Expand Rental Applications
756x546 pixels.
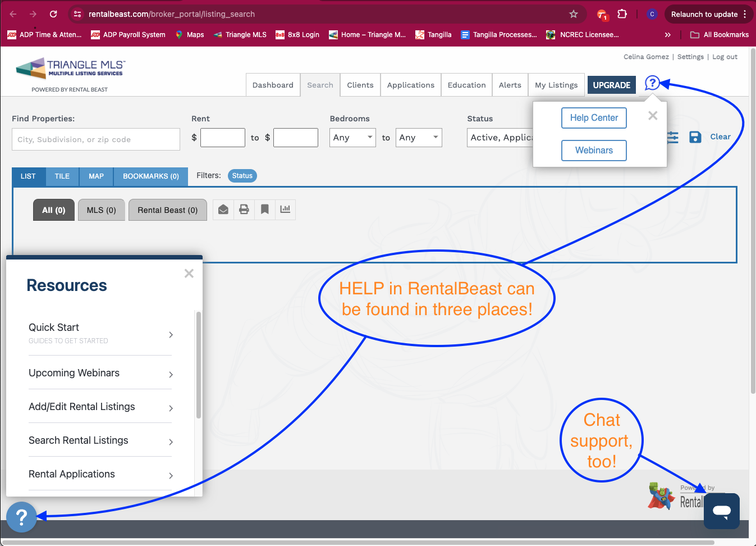tap(100, 474)
